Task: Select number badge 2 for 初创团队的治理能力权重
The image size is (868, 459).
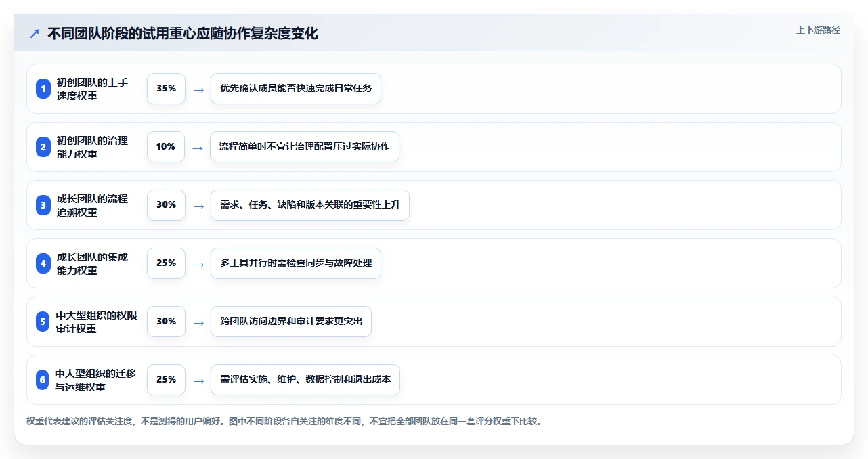Action: [x=43, y=147]
